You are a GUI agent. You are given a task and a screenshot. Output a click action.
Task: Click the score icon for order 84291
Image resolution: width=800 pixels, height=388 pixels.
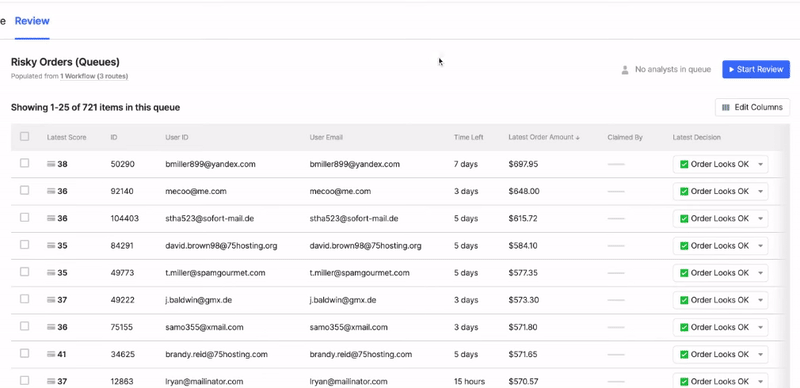click(51, 246)
